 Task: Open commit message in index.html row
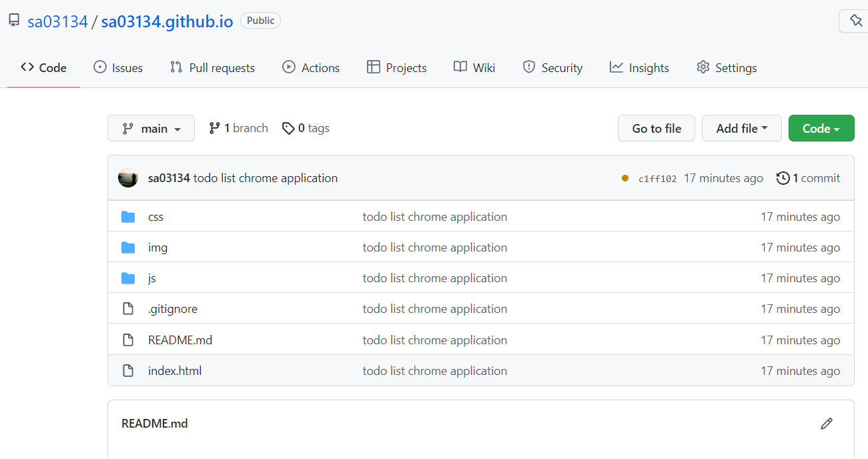[435, 371]
